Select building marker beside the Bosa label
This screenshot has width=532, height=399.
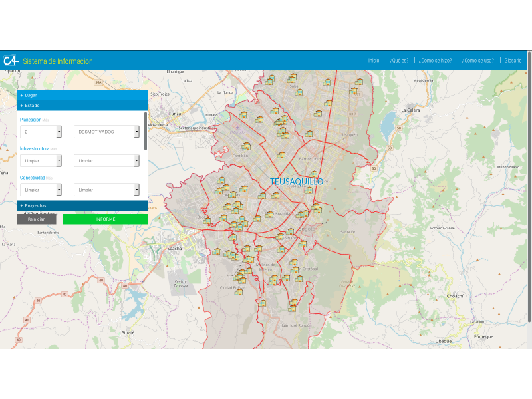(207, 220)
